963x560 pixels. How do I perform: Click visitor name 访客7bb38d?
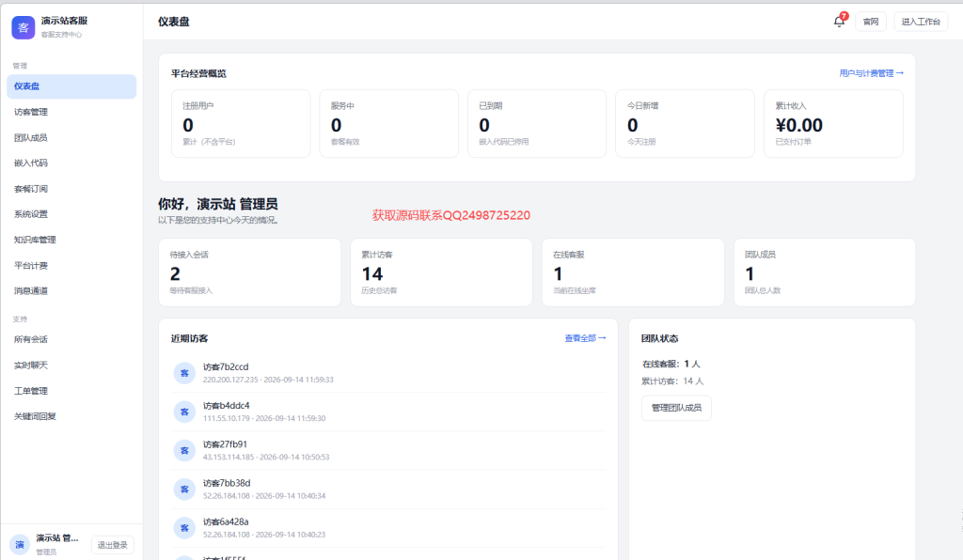tap(227, 483)
